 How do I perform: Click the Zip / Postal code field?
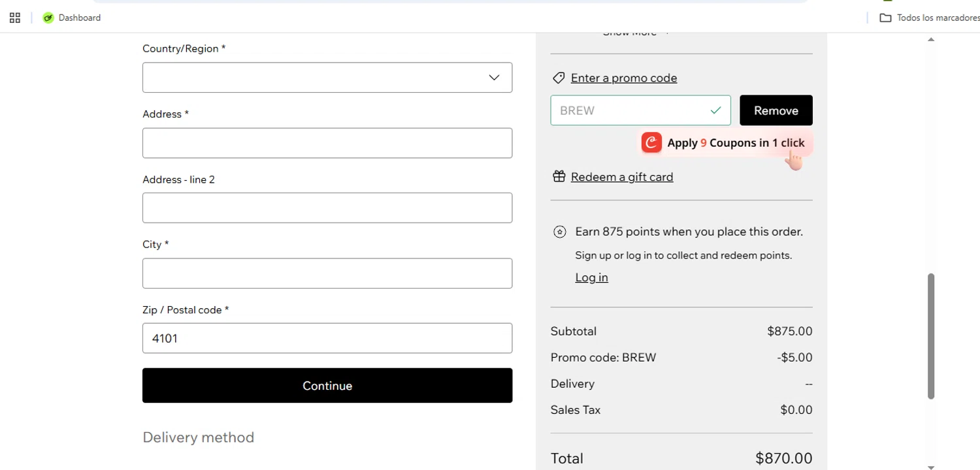[x=327, y=338]
